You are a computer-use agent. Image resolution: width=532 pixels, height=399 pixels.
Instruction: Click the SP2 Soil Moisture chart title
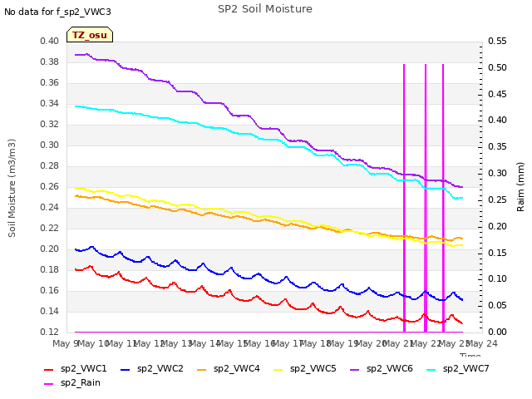(x=265, y=9)
